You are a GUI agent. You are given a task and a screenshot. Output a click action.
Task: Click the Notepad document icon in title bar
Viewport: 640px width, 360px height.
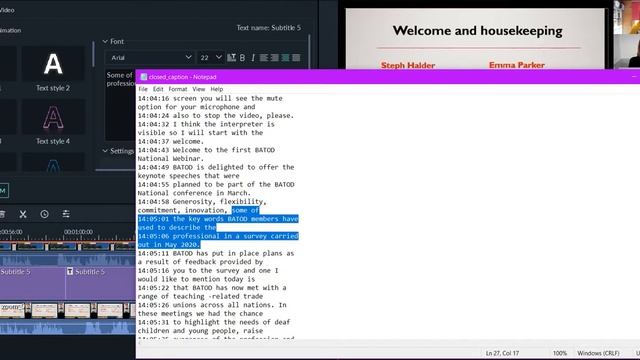[x=144, y=77]
